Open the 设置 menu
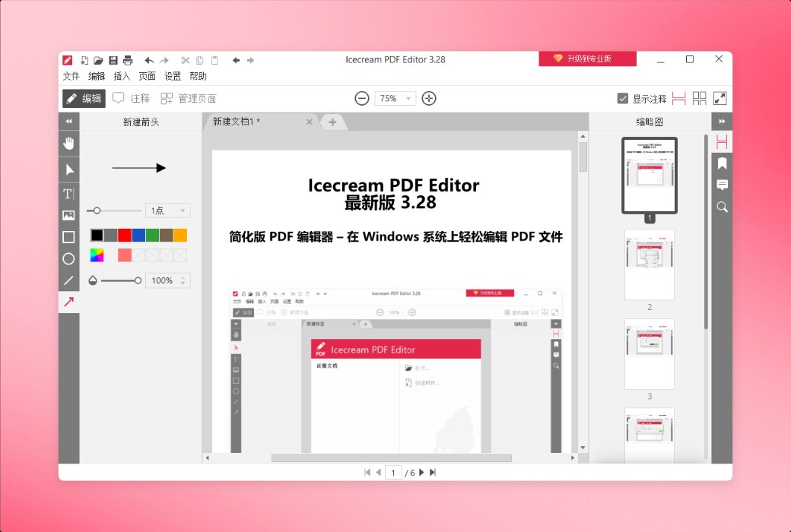Image resolution: width=791 pixels, height=532 pixels. (x=172, y=76)
